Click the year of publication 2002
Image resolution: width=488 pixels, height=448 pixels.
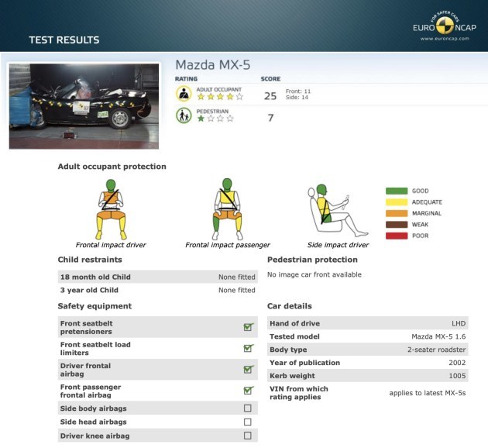click(x=457, y=363)
